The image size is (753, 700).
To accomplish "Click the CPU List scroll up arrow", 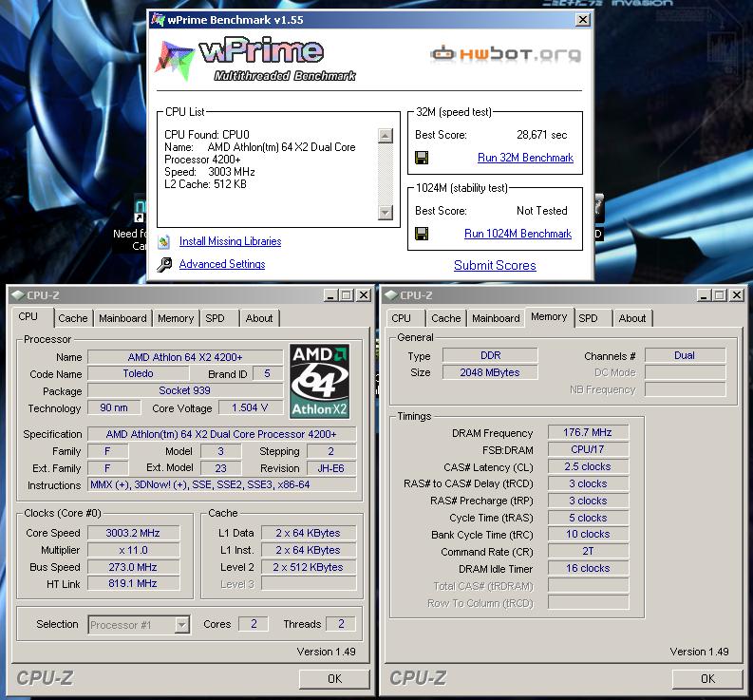I will pos(386,136).
